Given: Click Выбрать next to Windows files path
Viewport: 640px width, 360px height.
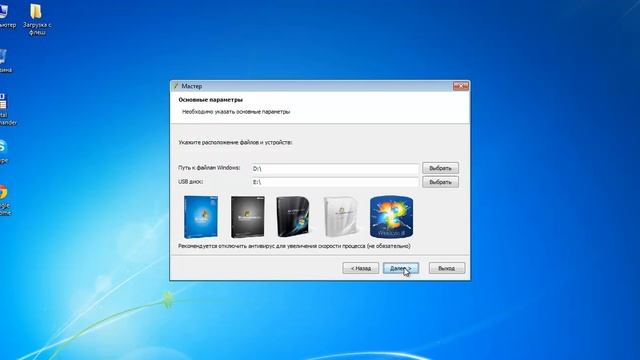Looking at the screenshot, I should click(x=440, y=168).
